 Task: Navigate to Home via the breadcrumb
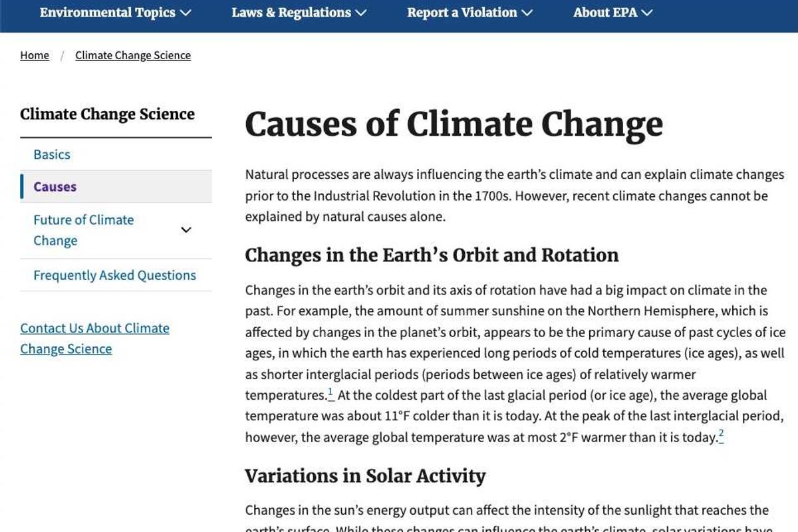pyautogui.click(x=35, y=55)
